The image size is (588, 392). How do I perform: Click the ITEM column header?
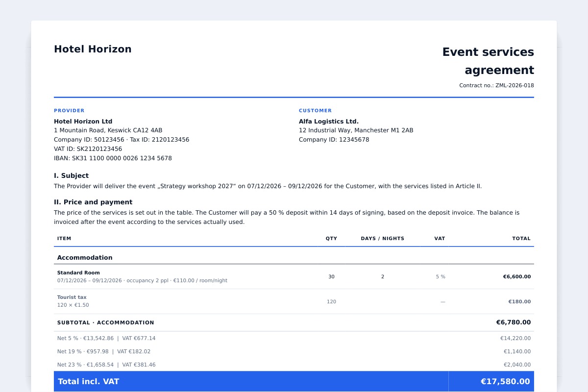pos(64,239)
